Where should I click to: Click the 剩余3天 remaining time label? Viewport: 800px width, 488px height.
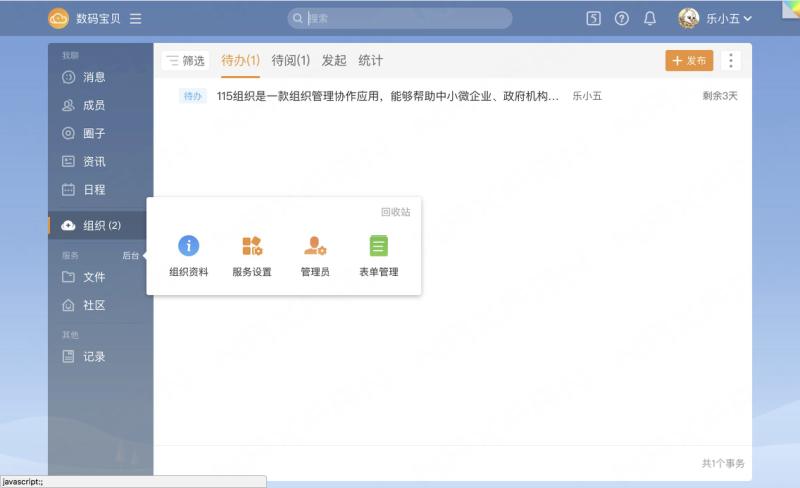coord(720,95)
